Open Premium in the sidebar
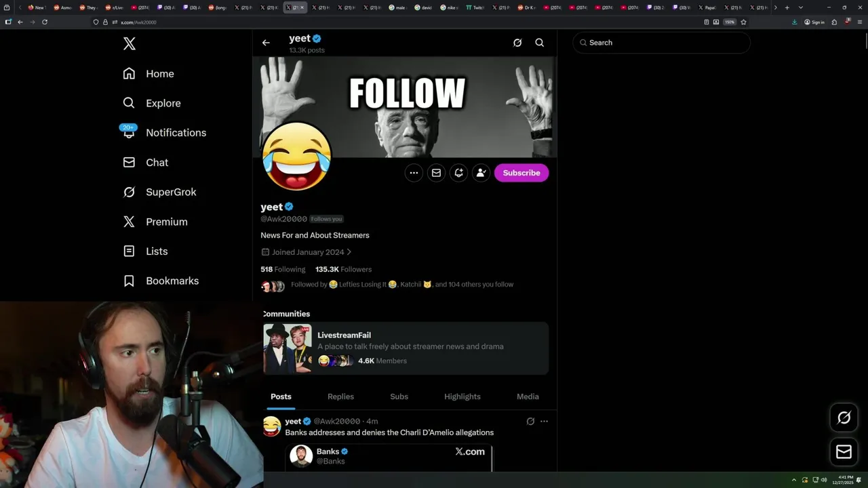The width and height of the screenshot is (868, 488). [x=155, y=222]
